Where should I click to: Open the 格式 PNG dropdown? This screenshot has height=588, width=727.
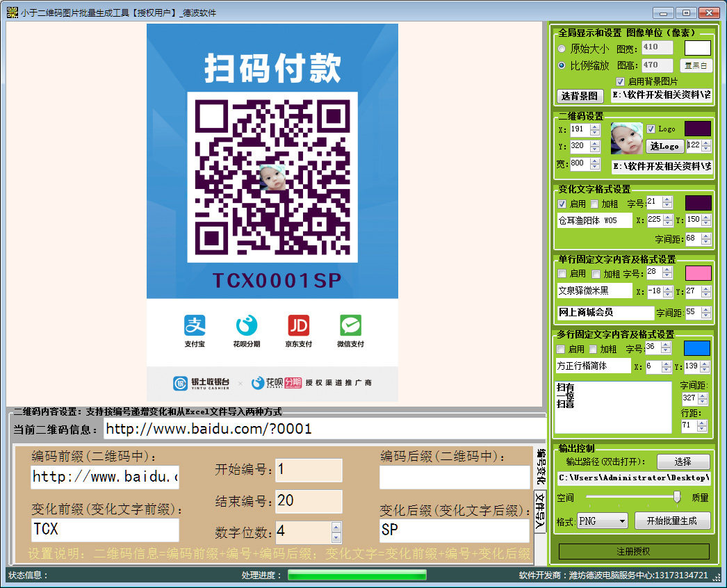tap(603, 521)
